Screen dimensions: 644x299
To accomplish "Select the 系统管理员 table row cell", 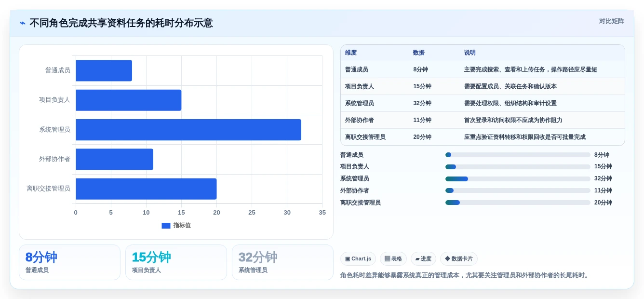I will point(360,103).
